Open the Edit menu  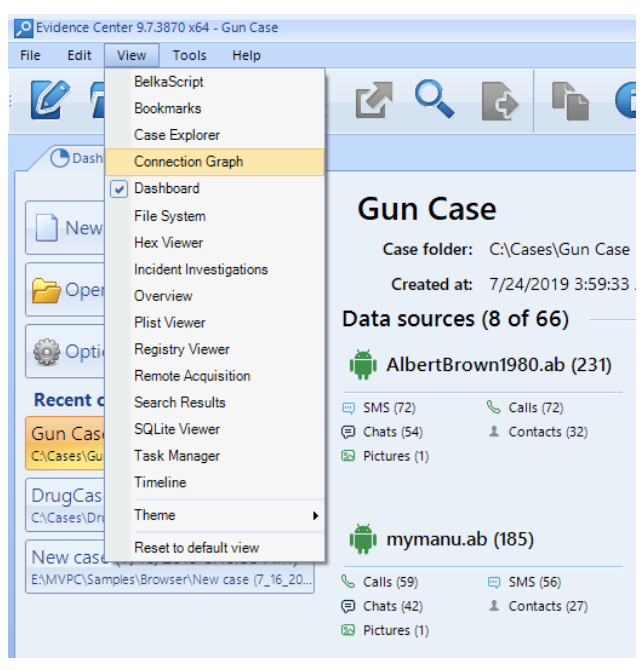coord(79,56)
